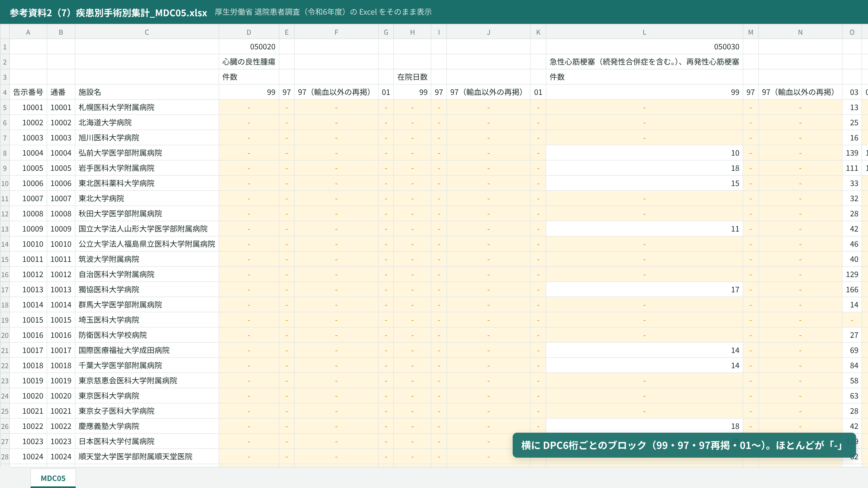This screenshot has height=488, width=868.
Task: Click the 在院日数 header cell
Action: pyautogui.click(x=412, y=77)
